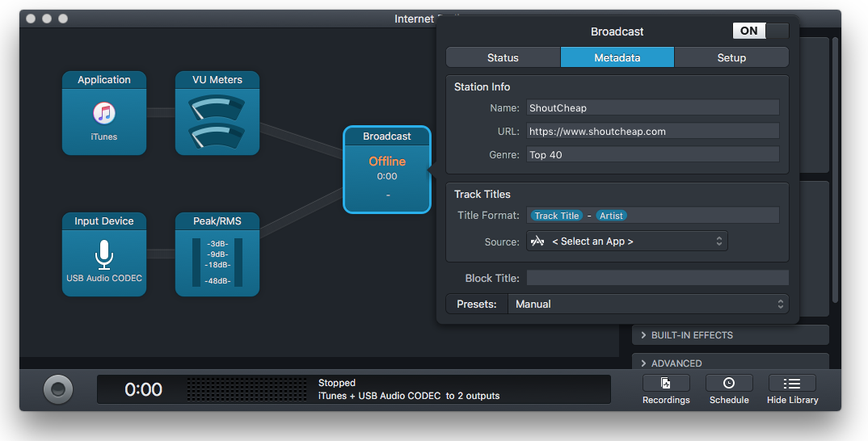
Task: Click the USB Audio CODEC label
Action: click(104, 278)
